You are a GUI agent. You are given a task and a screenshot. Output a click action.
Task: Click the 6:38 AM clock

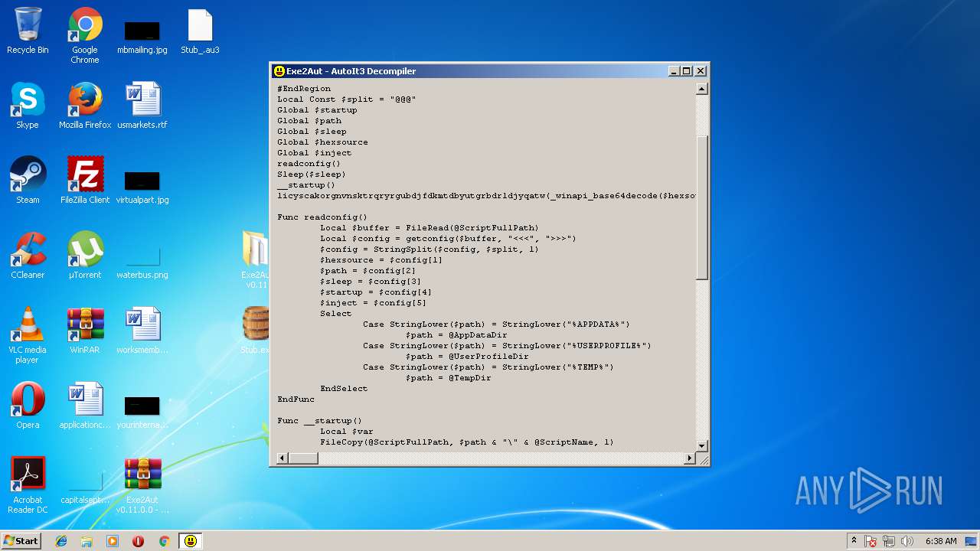941,541
